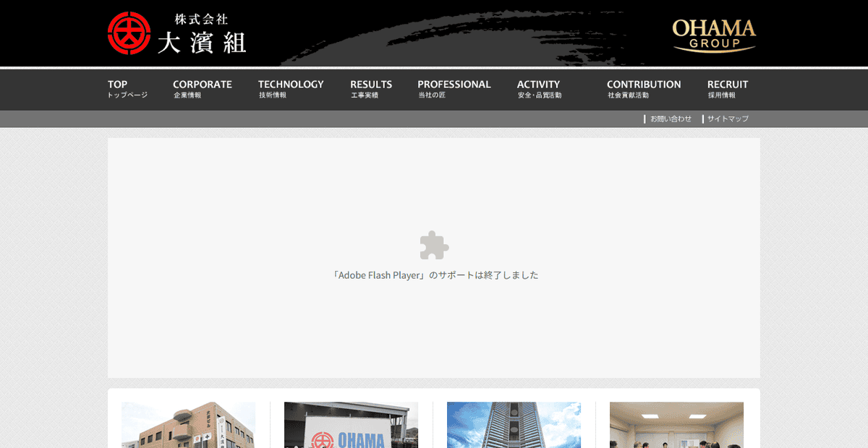Screen dimensions: 868x448
Task: Open the RECRUIT 採用情報 page
Action: tap(727, 89)
